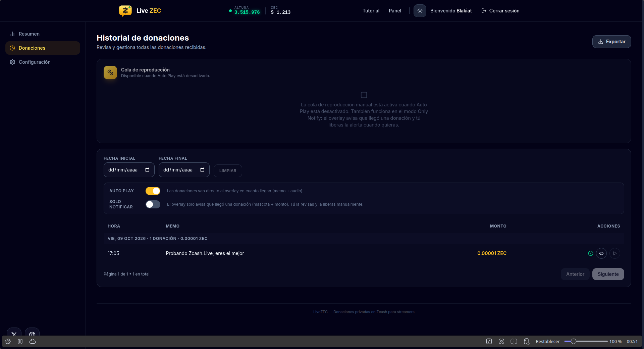The image size is (644, 349).
Task: Click the Cola de reproducción coin icon
Action: pos(110,72)
